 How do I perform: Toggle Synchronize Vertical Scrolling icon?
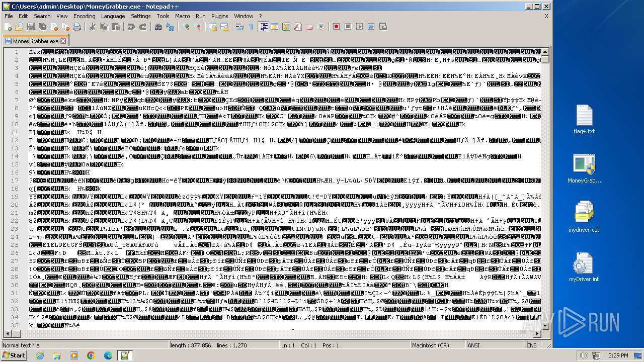coord(213,27)
